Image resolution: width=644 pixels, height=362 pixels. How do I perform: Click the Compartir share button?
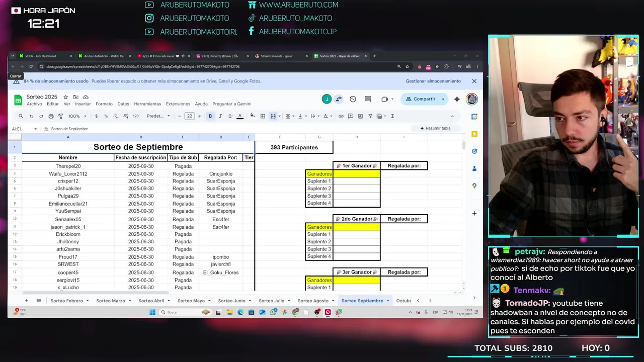pyautogui.click(x=421, y=99)
